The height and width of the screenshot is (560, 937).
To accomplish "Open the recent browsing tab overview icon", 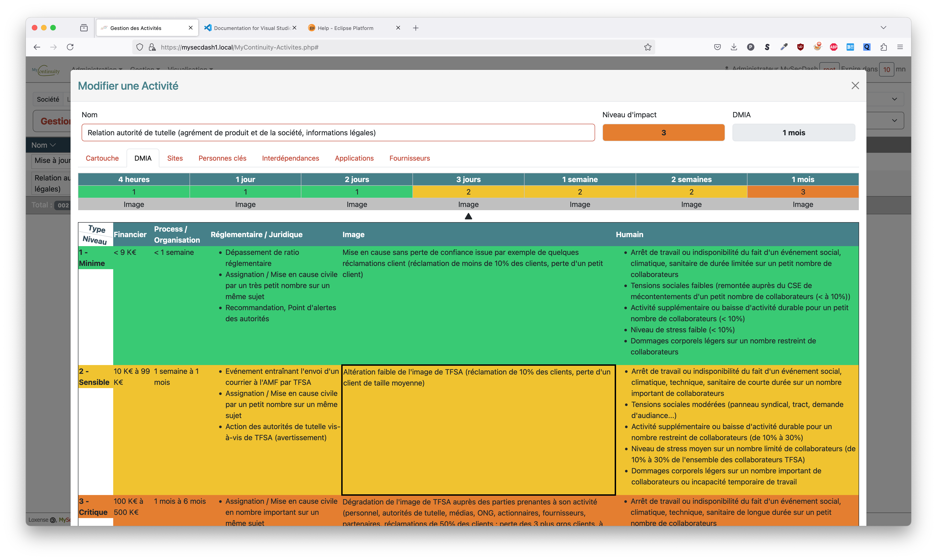I will 84,28.
